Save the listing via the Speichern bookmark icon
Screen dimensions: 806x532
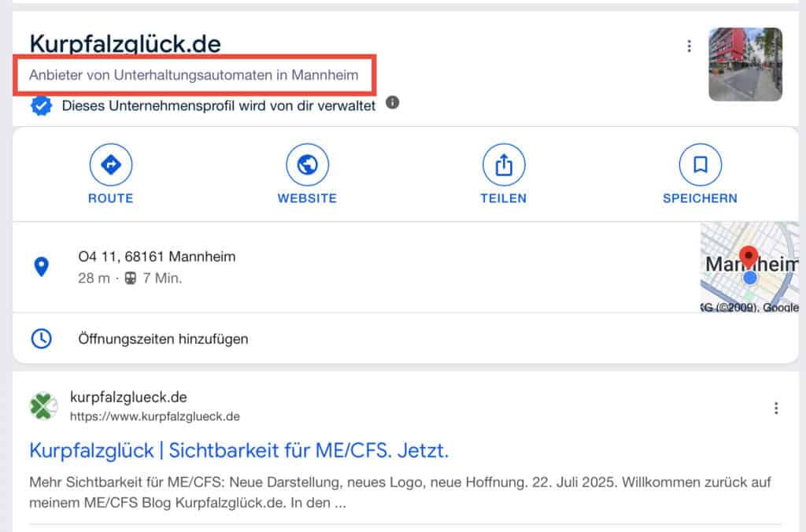tap(700, 164)
